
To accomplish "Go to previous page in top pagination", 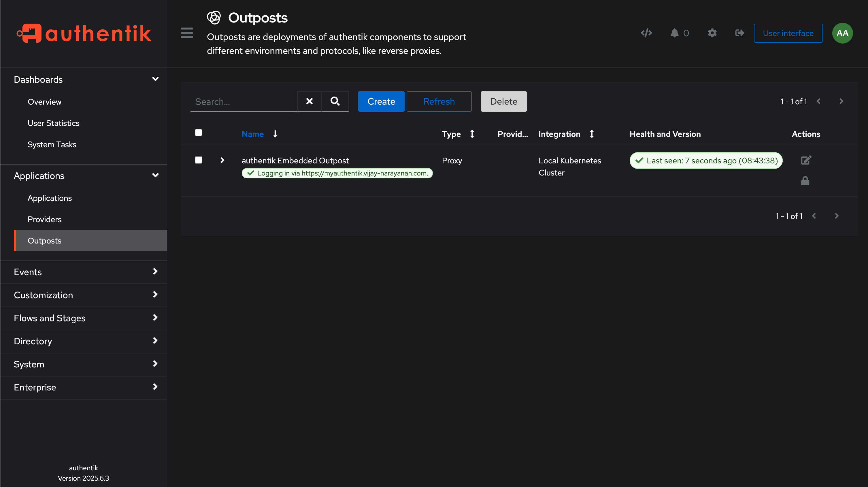I will pyautogui.click(x=818, y=101).
